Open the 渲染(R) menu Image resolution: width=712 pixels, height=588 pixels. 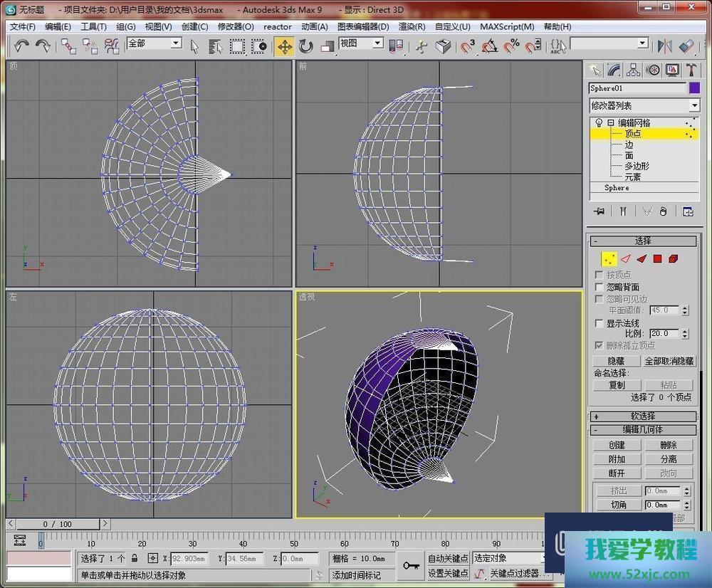point(412,27)
